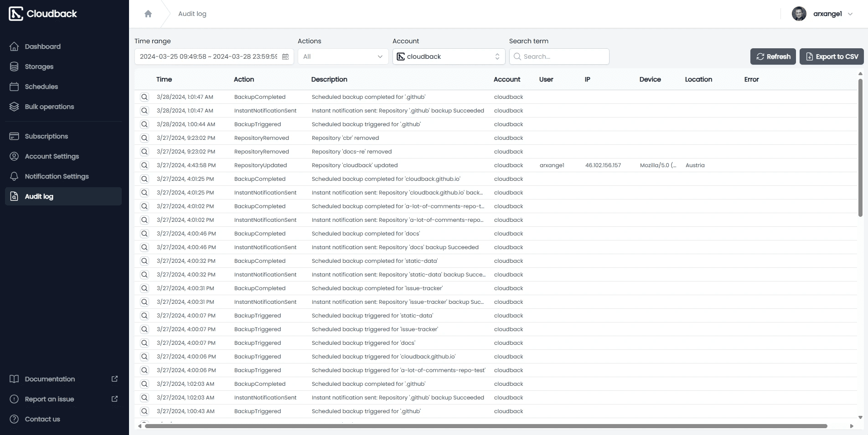Click the scroll-right arrow under table
The height and width of the screenshot is (435, 868).
pos(852,426)
